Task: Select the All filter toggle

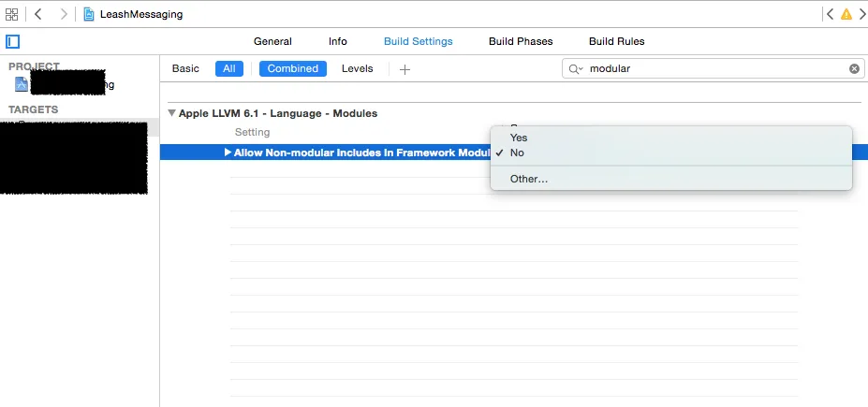Action: [x=228, y=69]
